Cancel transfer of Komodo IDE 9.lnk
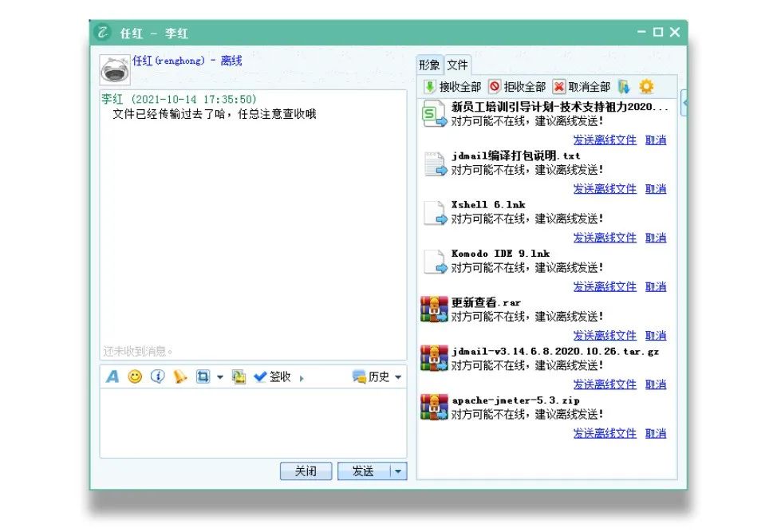 point(656,286)
